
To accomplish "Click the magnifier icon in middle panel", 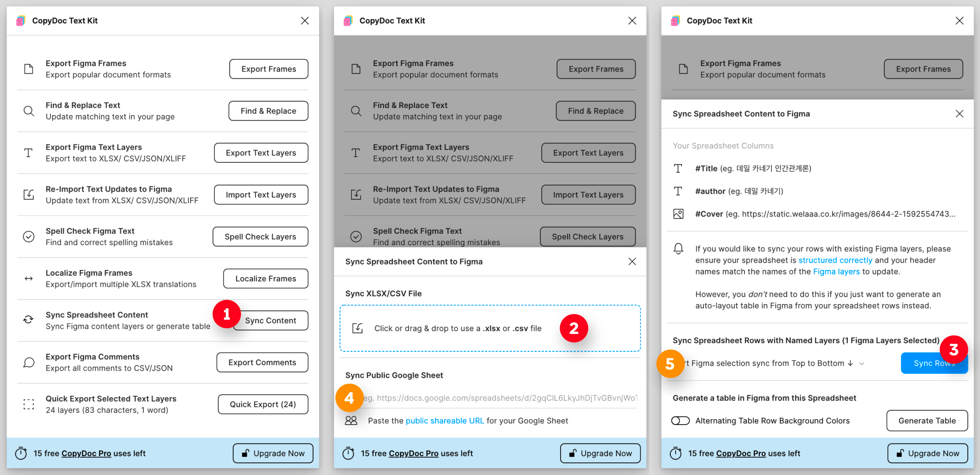I will (x=356, y=111).
